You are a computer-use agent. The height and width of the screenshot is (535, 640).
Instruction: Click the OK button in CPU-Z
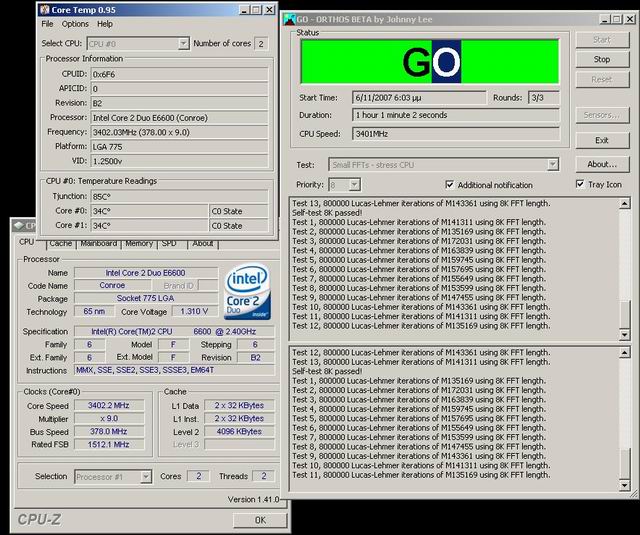click(x=260, y=520)
